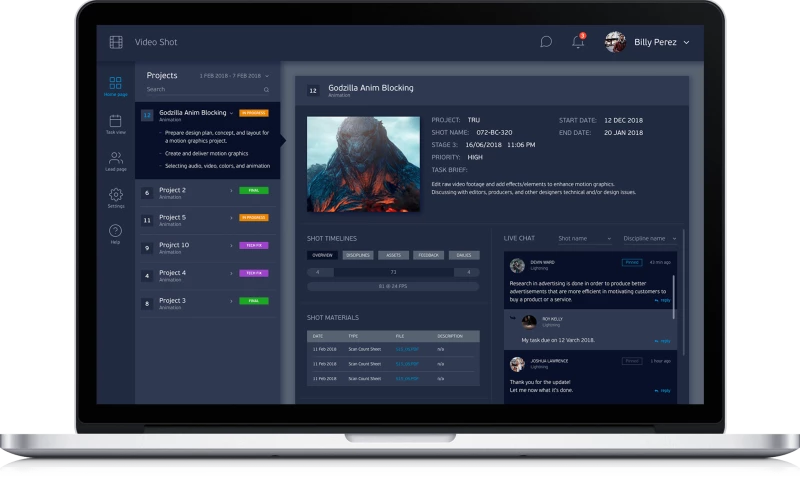Click the 81 @ 24 FPS bar

coord(393,287)
